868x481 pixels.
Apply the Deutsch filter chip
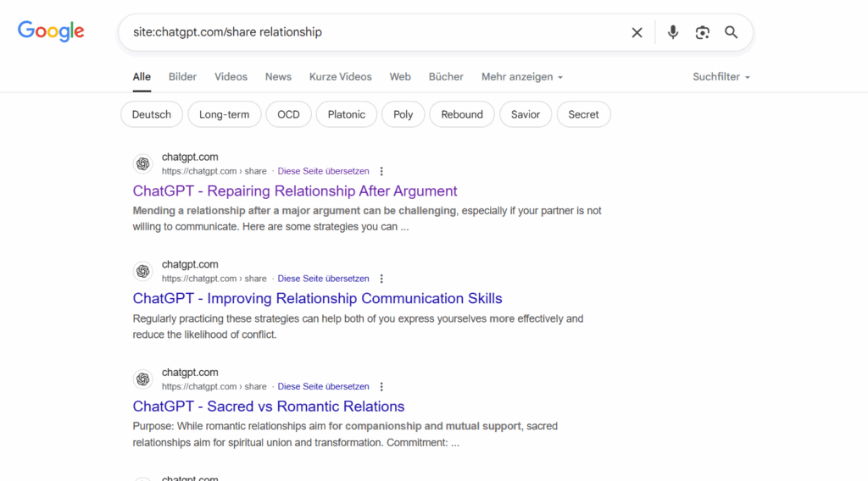[151, 114]
